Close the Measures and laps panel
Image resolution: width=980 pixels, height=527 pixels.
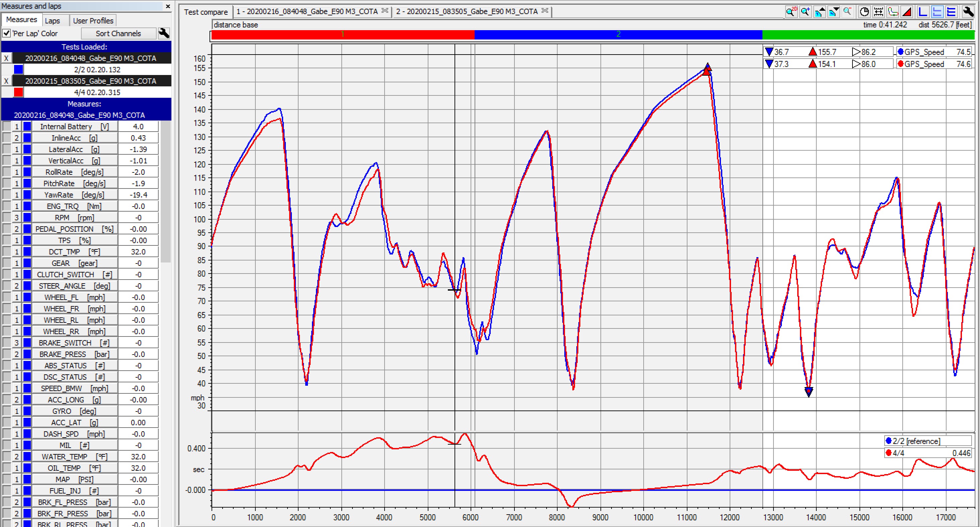168,6
